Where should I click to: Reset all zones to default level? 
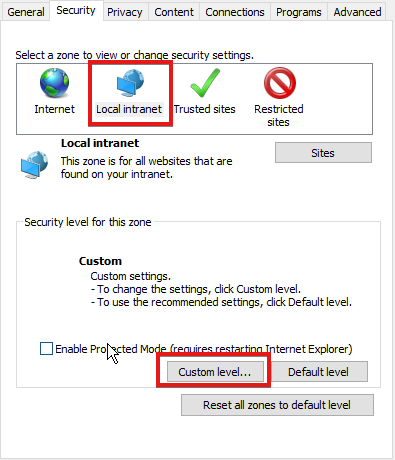(277, 405)
